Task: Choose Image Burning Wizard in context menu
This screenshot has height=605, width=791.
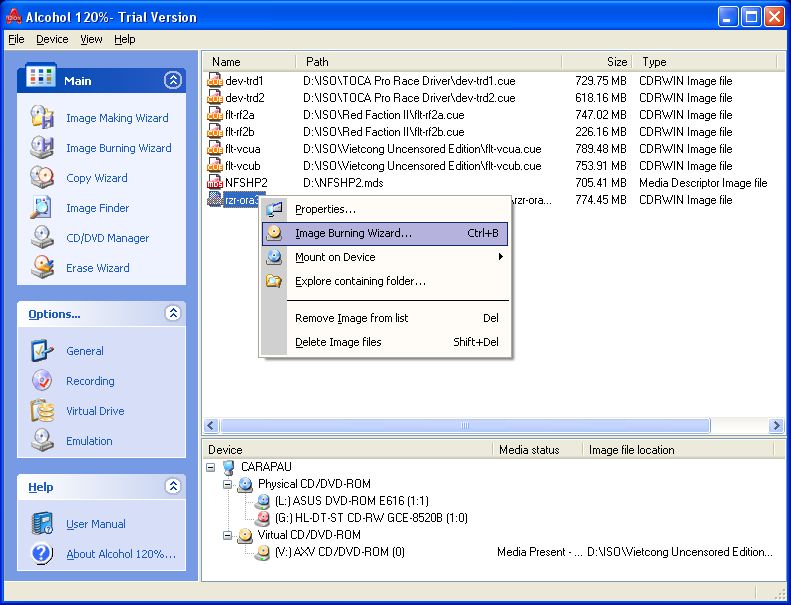Action: pyautogui.click(x=384, y=234)
